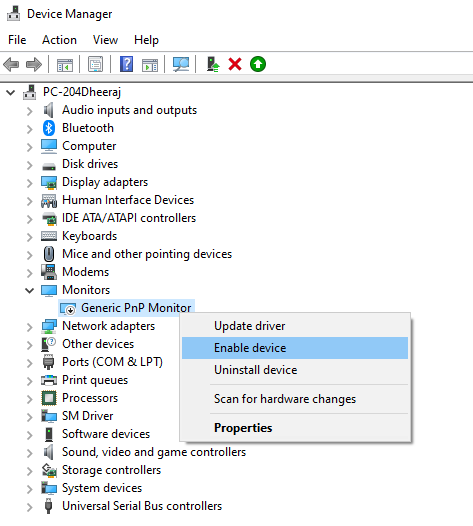The width and height of the screenshot is (473, 526).
Task: Choose Update driver from context menu
Action: click(x=295, y=326)
